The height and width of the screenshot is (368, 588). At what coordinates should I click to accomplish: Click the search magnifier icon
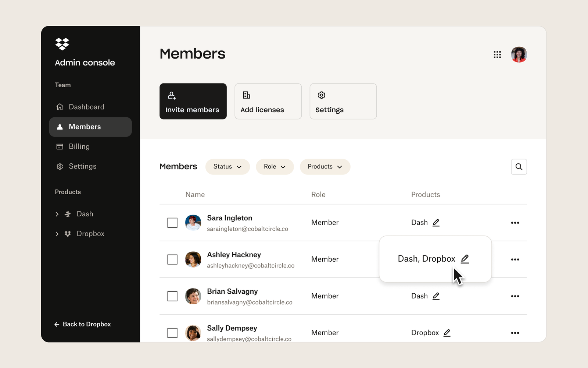(519, 167)
